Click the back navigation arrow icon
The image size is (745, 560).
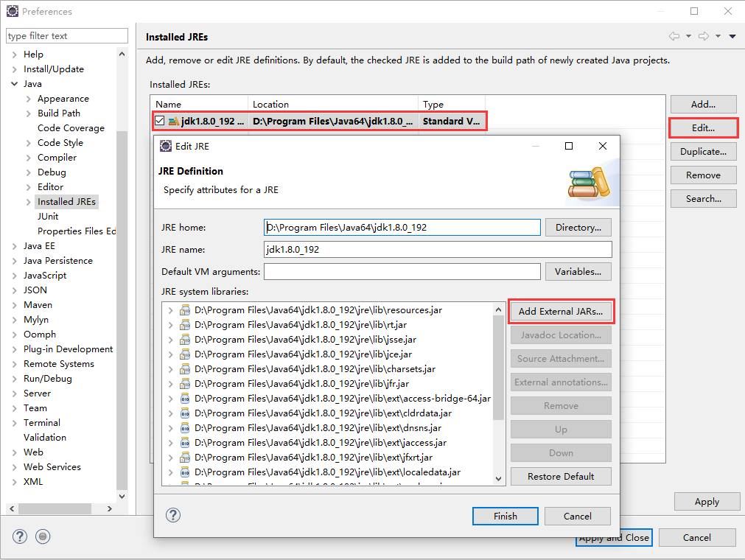[674, 36]
